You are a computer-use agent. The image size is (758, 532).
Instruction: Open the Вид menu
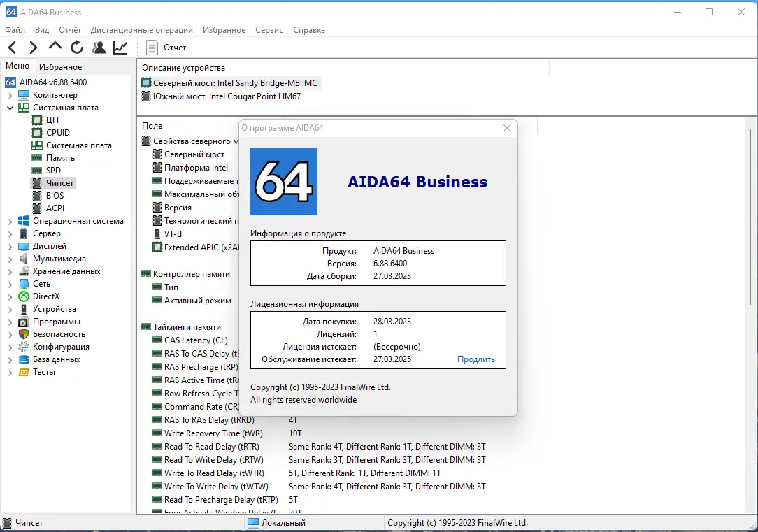(x=41, y=30)
